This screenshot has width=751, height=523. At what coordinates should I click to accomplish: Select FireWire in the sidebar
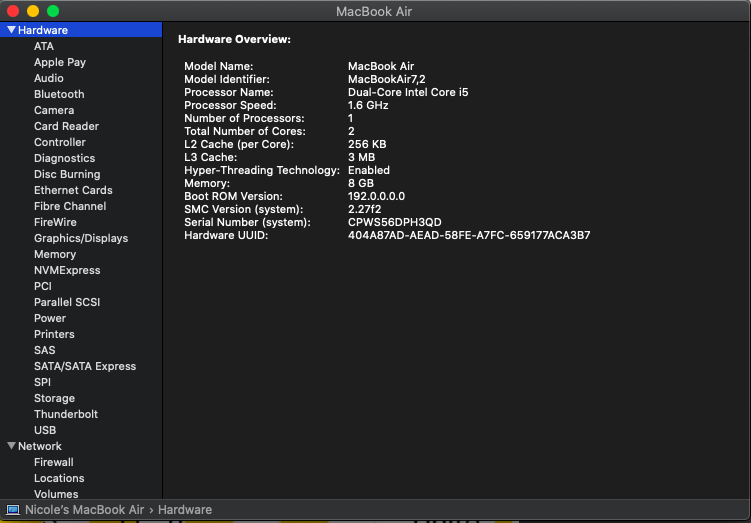pyautogui.click(x=55, y=222)
